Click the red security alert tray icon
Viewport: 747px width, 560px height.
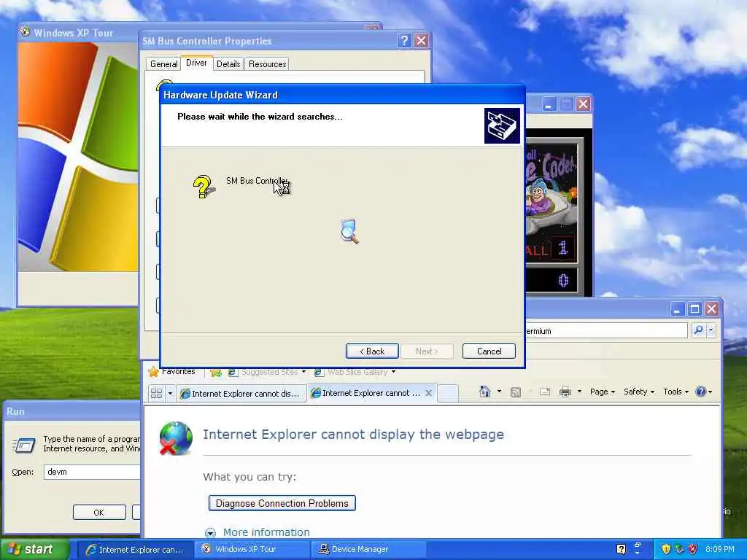(693, 550)
